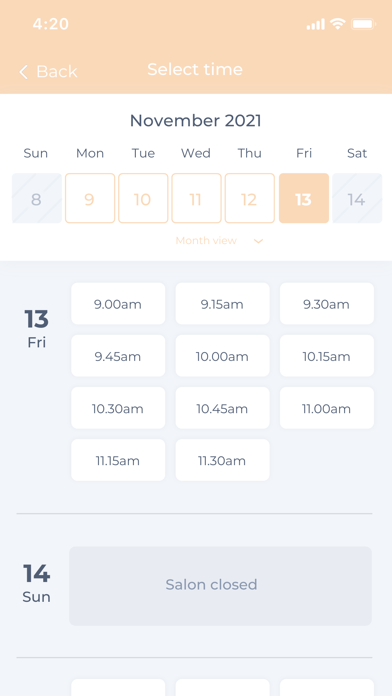The width and height of the screenshot is (392, 696).
Task: Tap the Wi-Fi status icon
Action: [337, 24]
